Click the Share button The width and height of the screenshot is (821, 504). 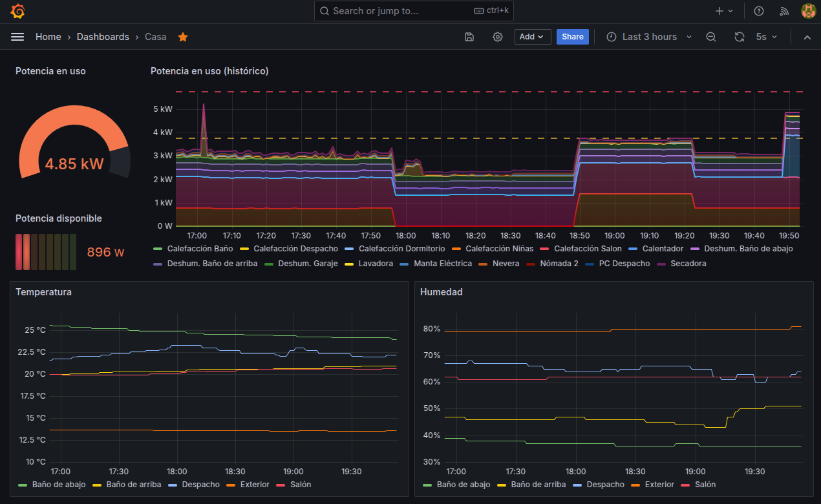tap(572, 37)
